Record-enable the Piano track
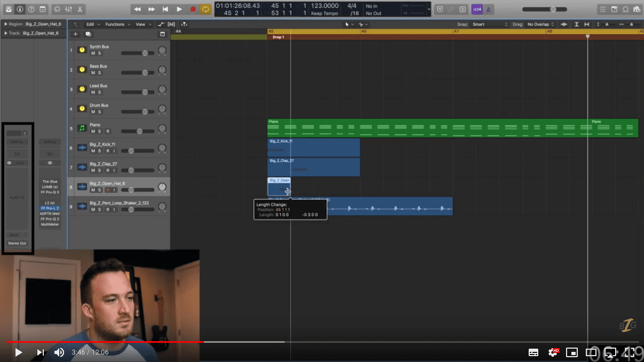The width and height of the screenshot is (644, 362). click(x=107, y=131)
